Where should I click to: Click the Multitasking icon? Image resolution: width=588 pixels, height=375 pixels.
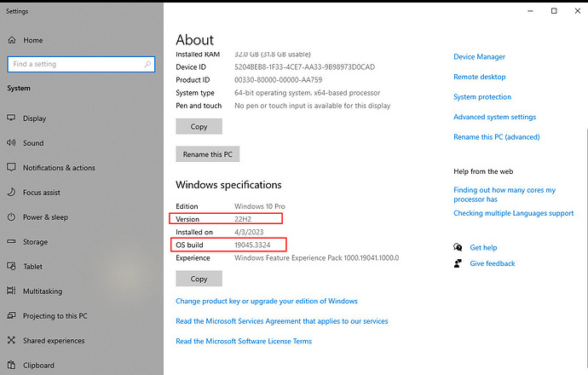point(11,291)
